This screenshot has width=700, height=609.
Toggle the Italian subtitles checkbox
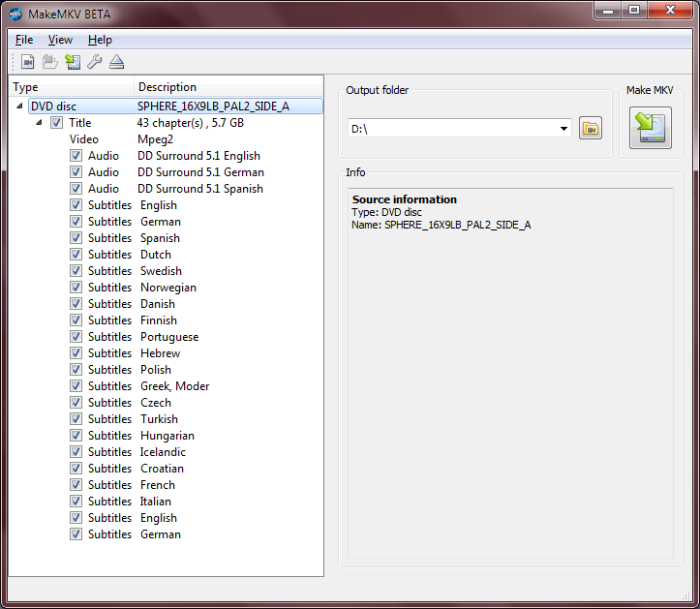click(x=76, y=501)
